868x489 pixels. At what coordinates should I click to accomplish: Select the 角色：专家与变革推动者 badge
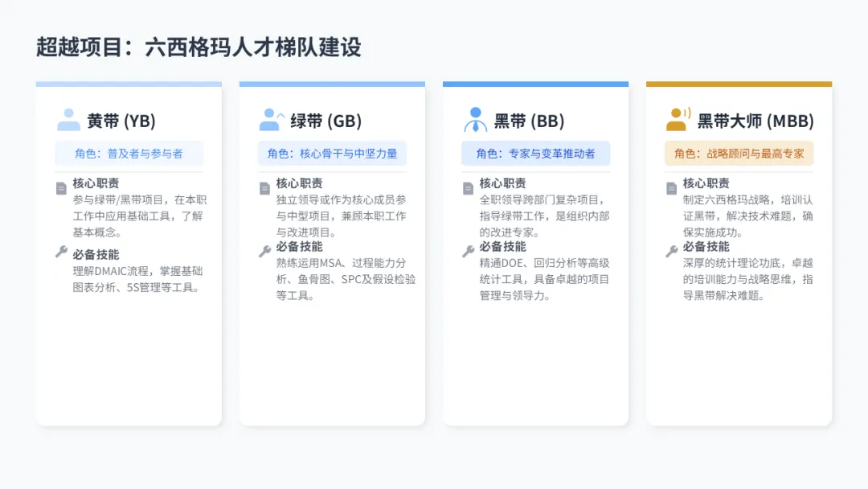point(536,154)
